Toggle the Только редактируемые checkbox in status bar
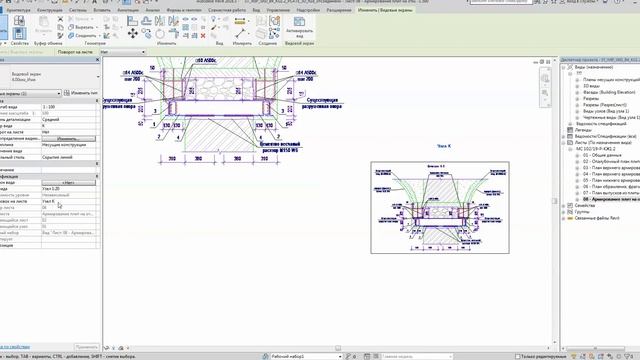 tap(518, 356)
